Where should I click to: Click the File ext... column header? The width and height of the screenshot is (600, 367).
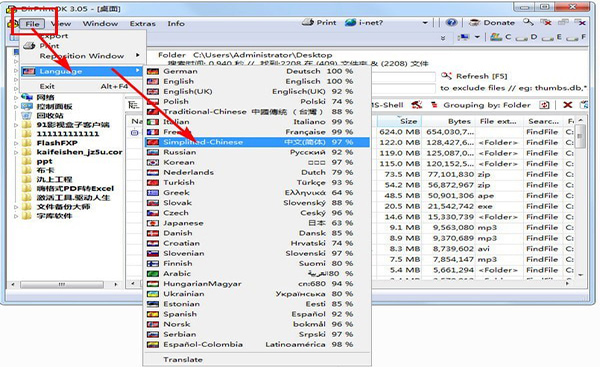500,121
